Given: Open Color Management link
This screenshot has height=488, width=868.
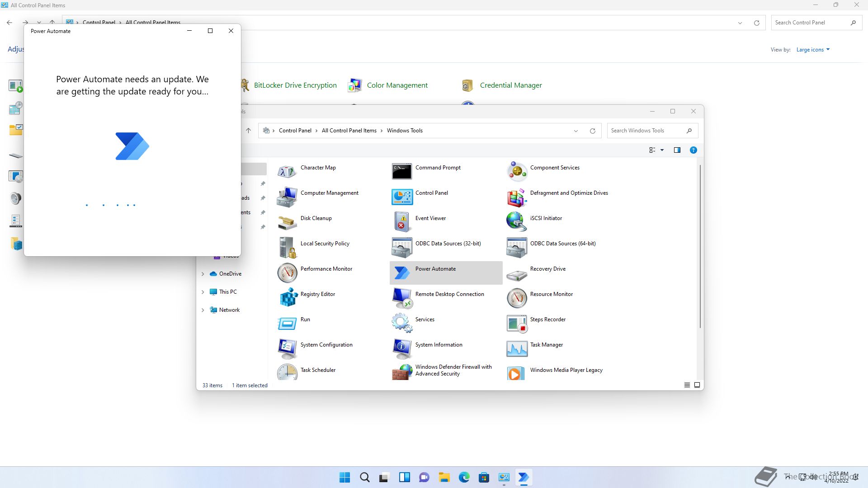Looking at the screenshot, I should [397, 85].
